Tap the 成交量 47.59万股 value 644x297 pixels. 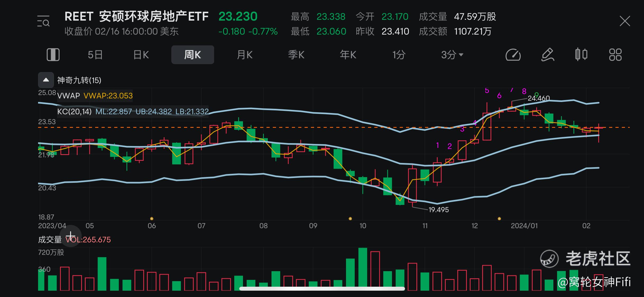(x=475, y=17)
